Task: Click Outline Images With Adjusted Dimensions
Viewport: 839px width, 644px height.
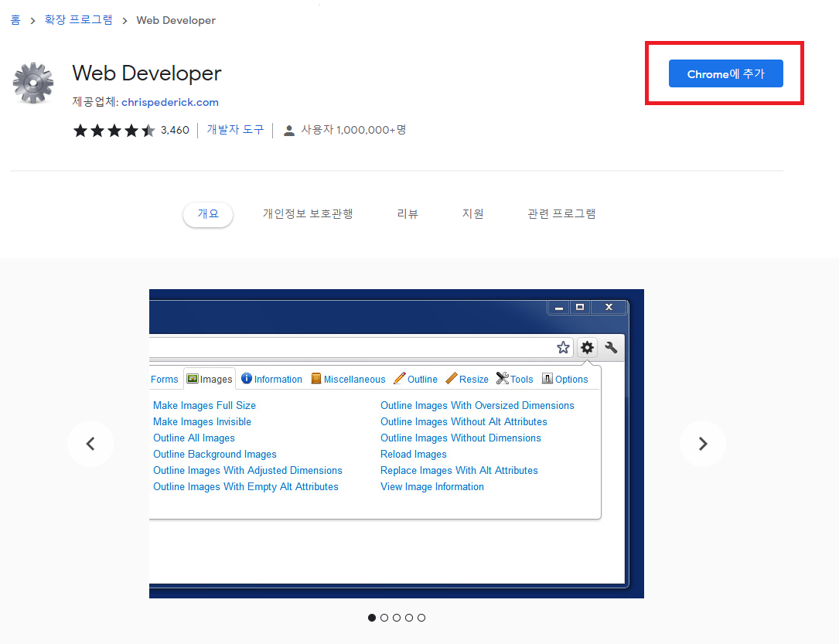Action: (247, 470)
